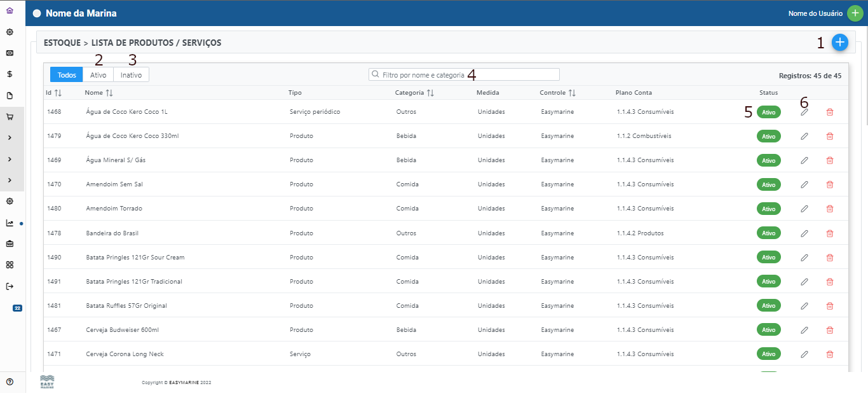Switch to the Ativo filter tab
This screenshot has height=393, width=868.
98,75
